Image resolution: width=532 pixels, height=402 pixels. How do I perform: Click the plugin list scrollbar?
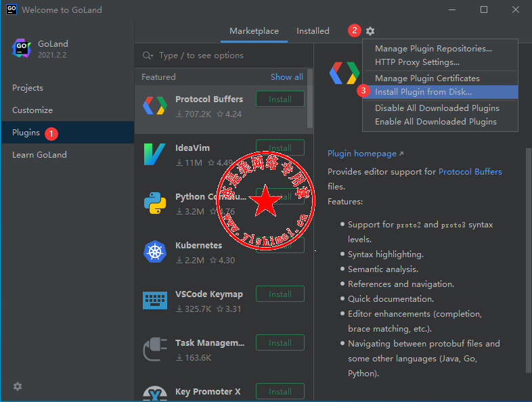tap(310, 98)
